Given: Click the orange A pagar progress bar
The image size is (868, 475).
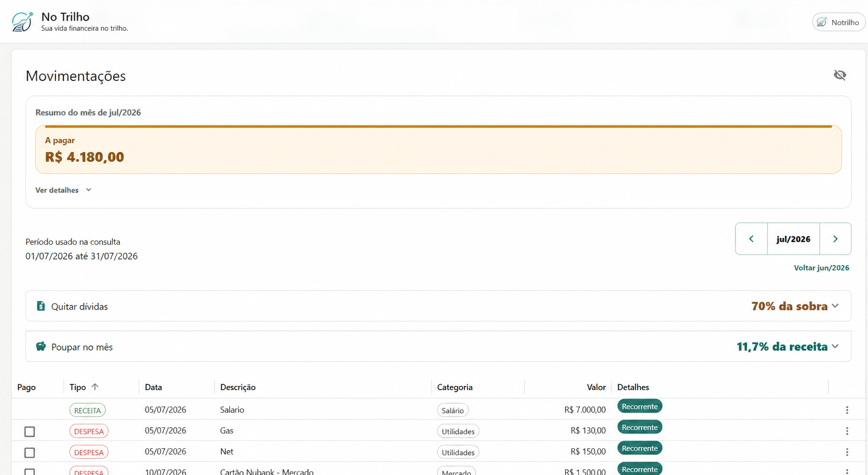Looking at the screenshot, I should point(438,126).
